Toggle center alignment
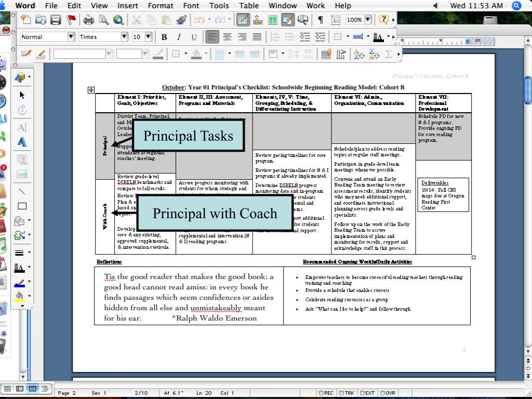 click(227, 37)
